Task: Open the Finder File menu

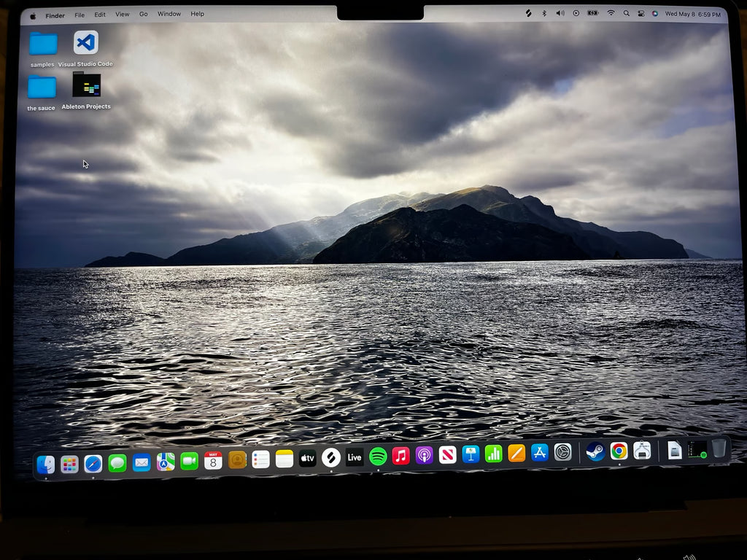Action: pyautogui.click(x=79, y=13)
